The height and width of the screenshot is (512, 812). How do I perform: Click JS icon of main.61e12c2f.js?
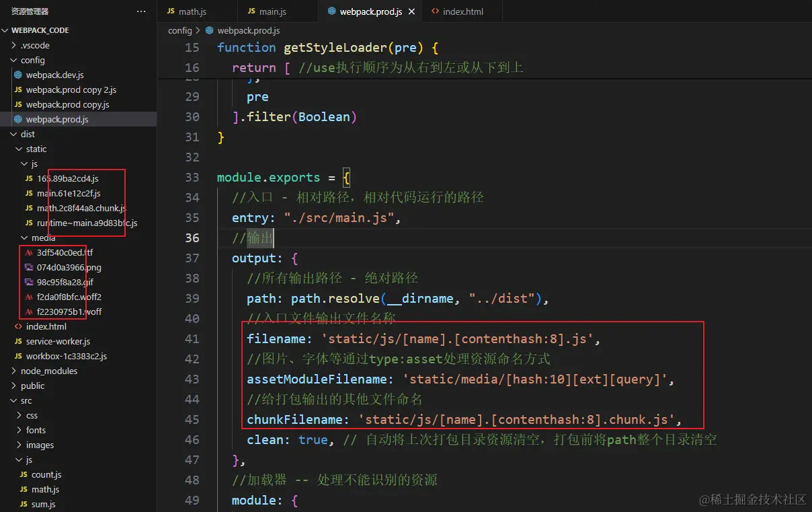[x=29, y=193]
